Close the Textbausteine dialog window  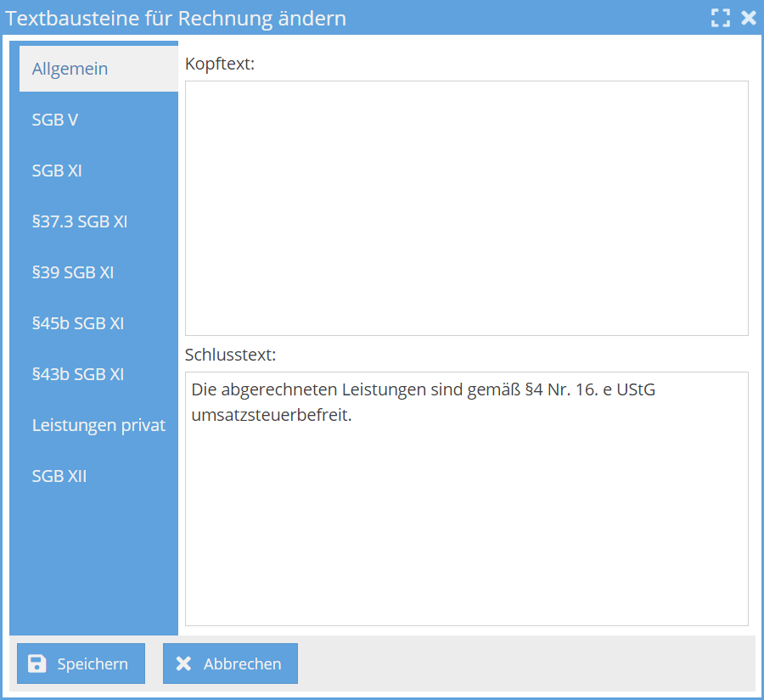point(748,18)
